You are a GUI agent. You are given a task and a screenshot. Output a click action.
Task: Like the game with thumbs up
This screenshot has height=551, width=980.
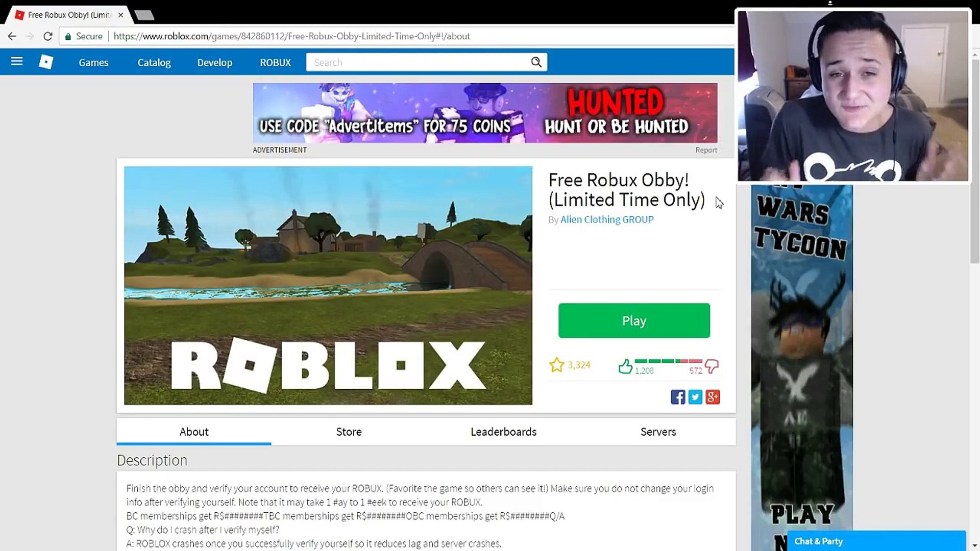(625, 366)
